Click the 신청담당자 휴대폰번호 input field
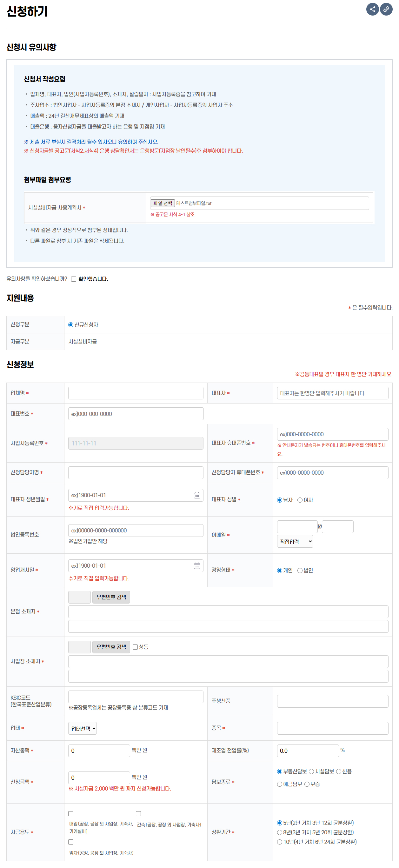Screen dimensions: 399x868 click(x=333, y=472)
